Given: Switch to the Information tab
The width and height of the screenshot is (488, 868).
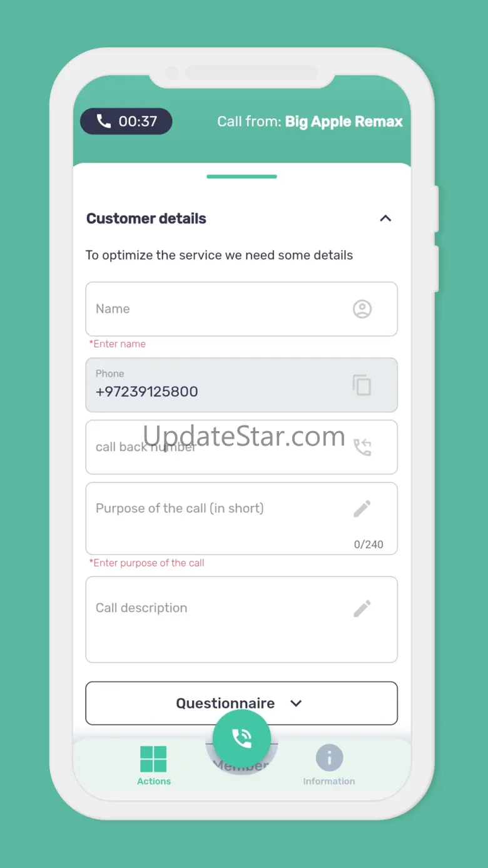Looking at the screenshot, I should click(x=329, y=765).
